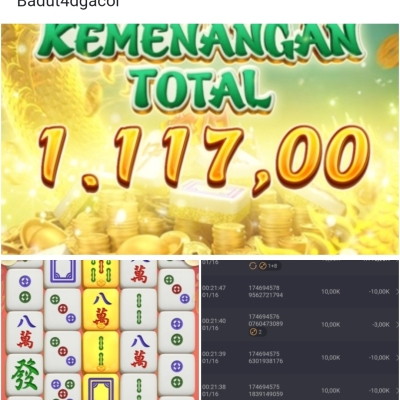Screen dimensions: 400x400
Task: Click the green Fa mahjong tile
Action: 25,375
